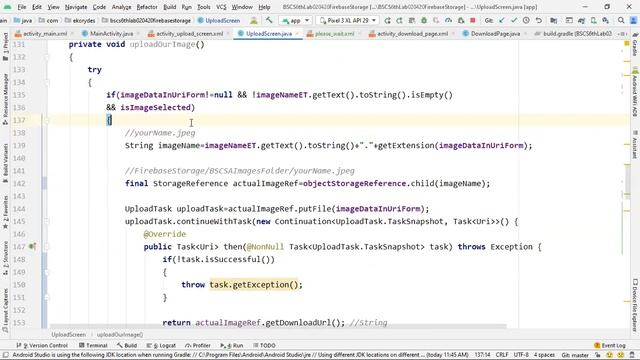Collapse the anonymous class fold at line 145
Screen dimensions: 640x360
[46, 221]
